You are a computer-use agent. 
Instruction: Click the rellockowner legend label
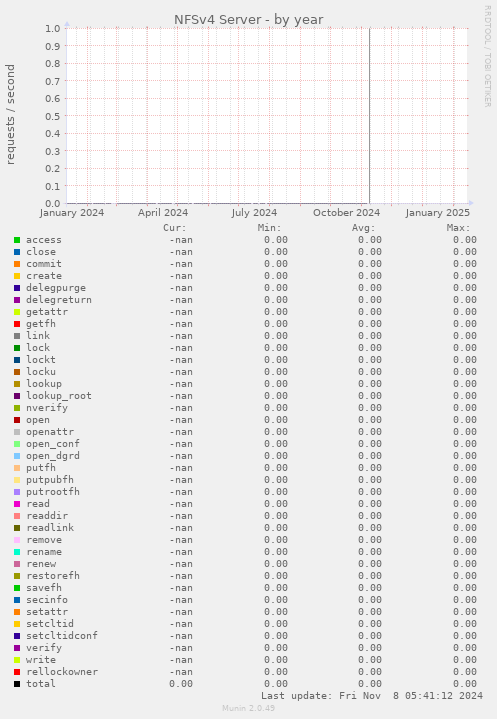click(x=62, y=672)
